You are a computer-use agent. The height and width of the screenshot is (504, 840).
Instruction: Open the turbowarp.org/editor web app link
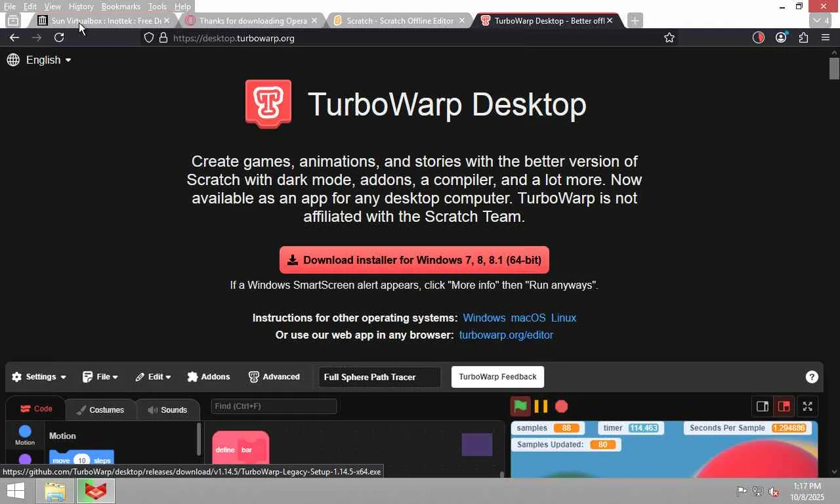point(506,335)
